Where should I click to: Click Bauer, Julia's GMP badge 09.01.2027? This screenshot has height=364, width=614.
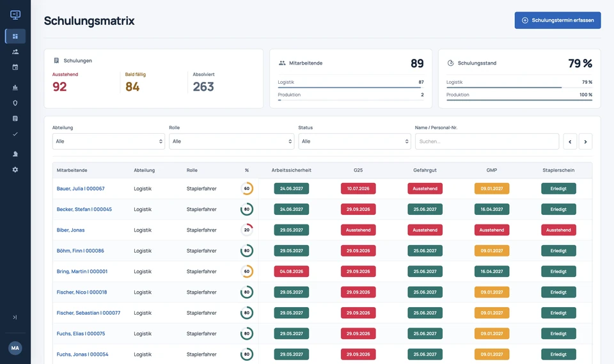point(492,189)
